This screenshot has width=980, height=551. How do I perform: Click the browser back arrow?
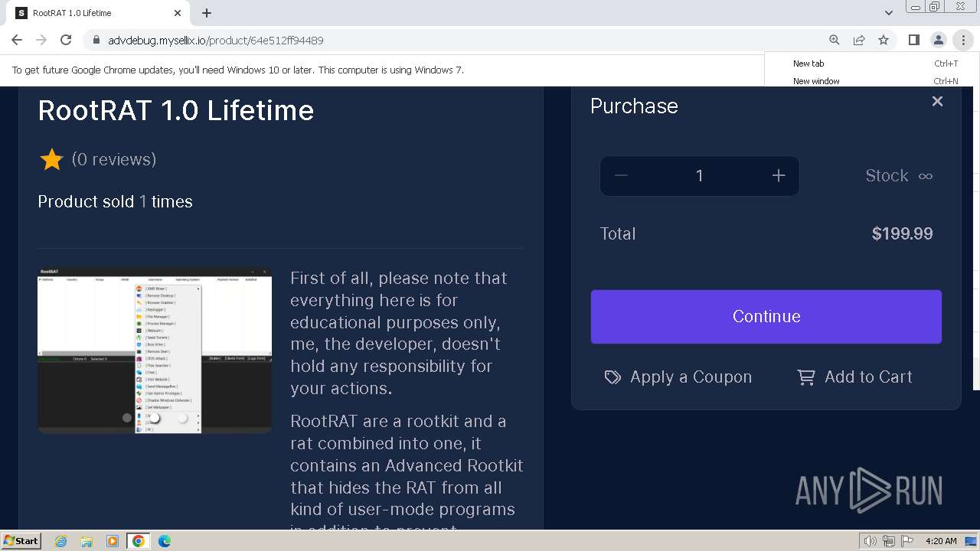tap(17, 40)
